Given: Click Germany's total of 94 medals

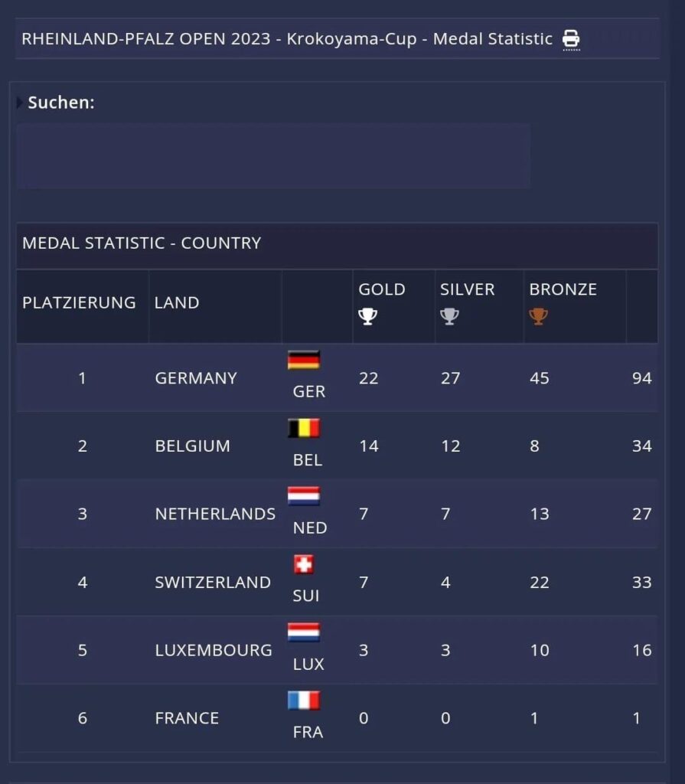Looking at the screenshot, I should 641,378.
